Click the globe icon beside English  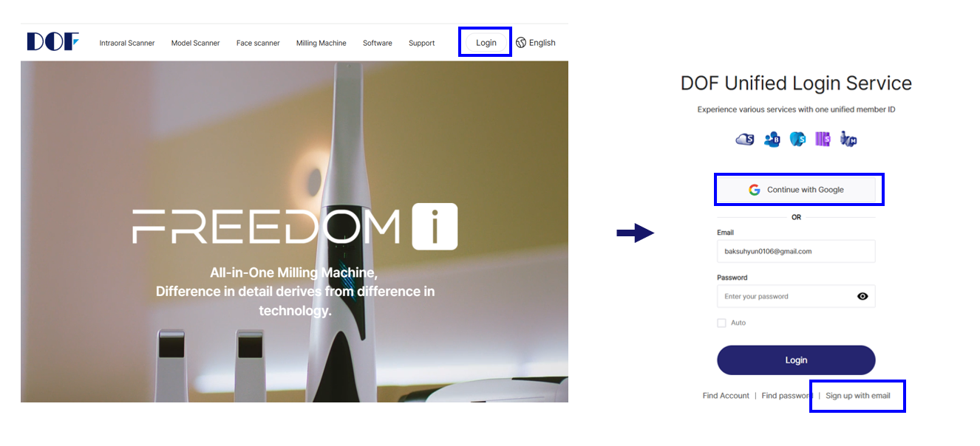[x=521, y=43]
